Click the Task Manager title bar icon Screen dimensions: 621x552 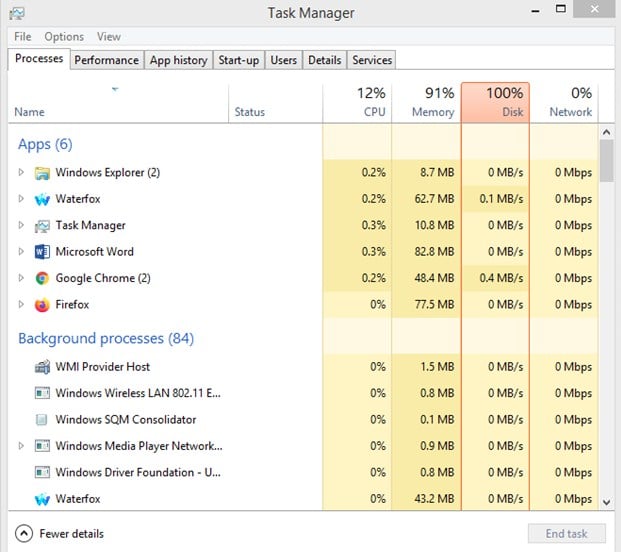(17, 13)
